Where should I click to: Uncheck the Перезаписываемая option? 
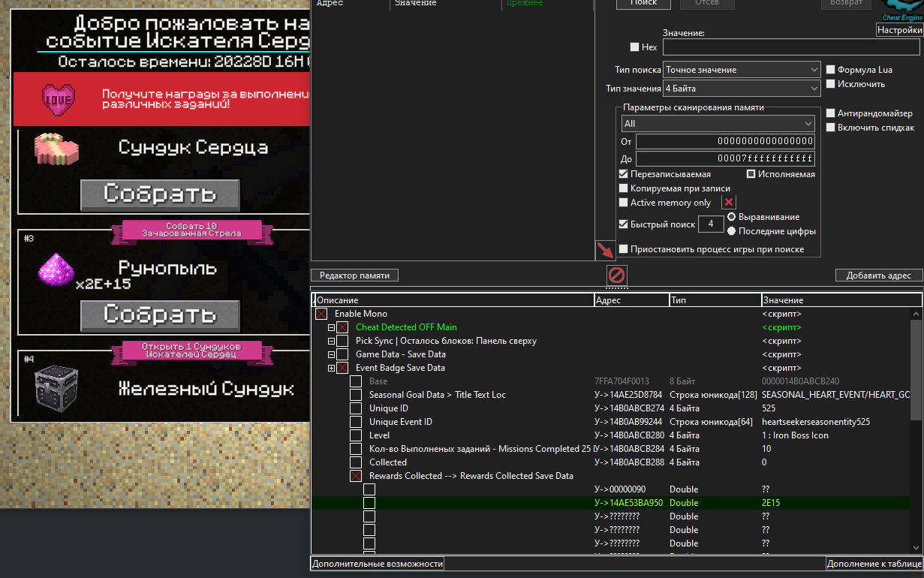tap(623, 174)
